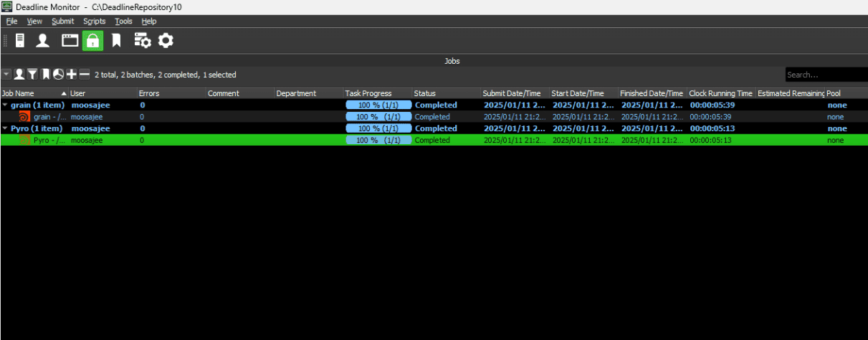Sort by Status column header
Image resolution: width=868 pixels, height=340 pixels.
click(x=447, y=93)
